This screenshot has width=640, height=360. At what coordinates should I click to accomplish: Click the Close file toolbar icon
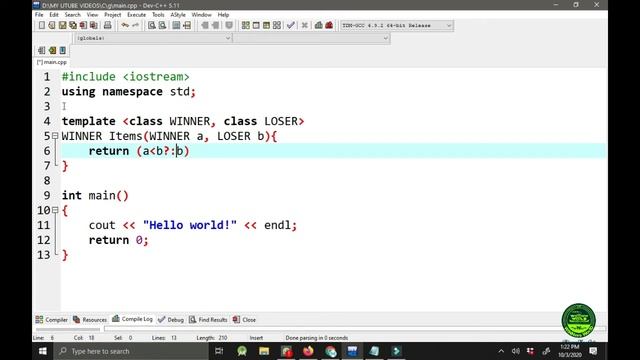point(83,25)
